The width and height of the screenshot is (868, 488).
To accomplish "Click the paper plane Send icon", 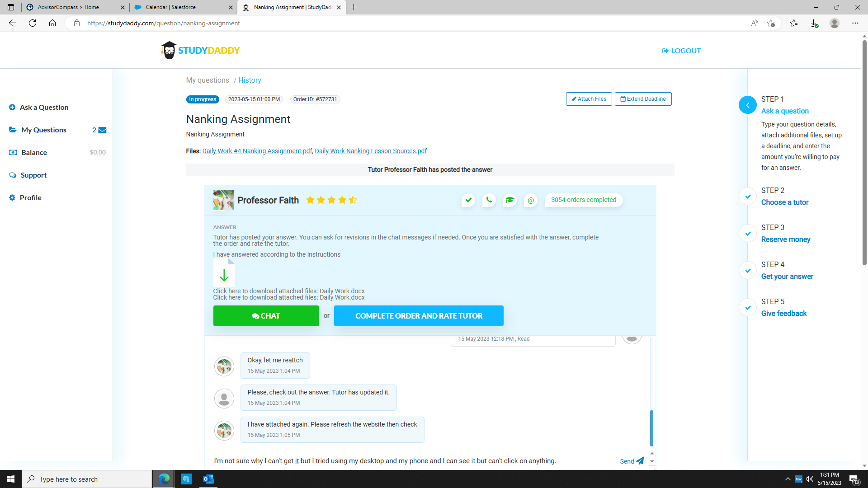I will [640, 460].
